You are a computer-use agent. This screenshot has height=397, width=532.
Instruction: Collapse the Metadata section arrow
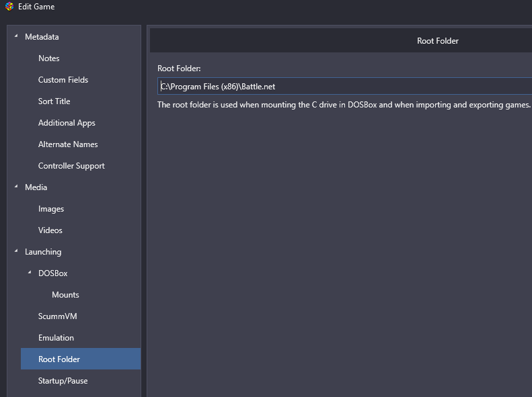16,36
